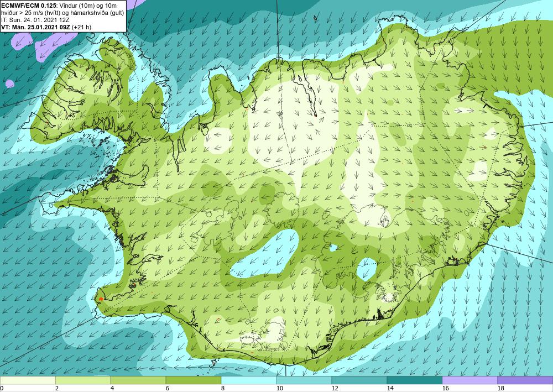The width and height of the screenshot is (553, 392).
Task: Click the legend scale label '8'
Action: coord(222,388)
